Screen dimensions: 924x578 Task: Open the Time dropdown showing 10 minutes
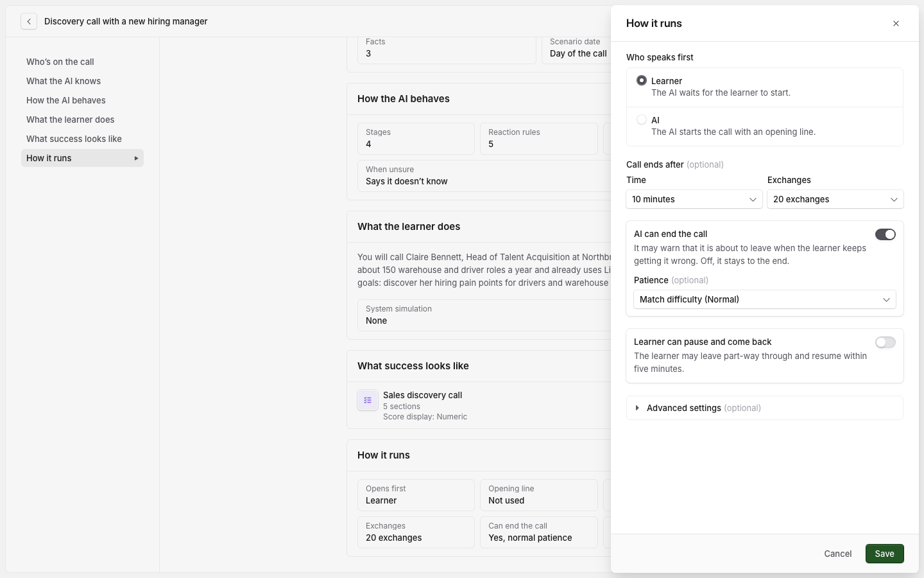click(x=694, y=199)
